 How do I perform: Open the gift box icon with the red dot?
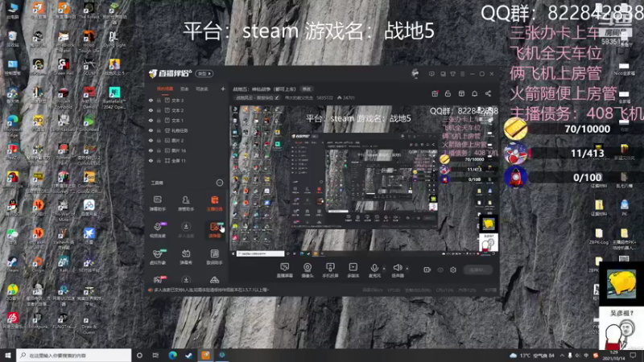(435, 93)
